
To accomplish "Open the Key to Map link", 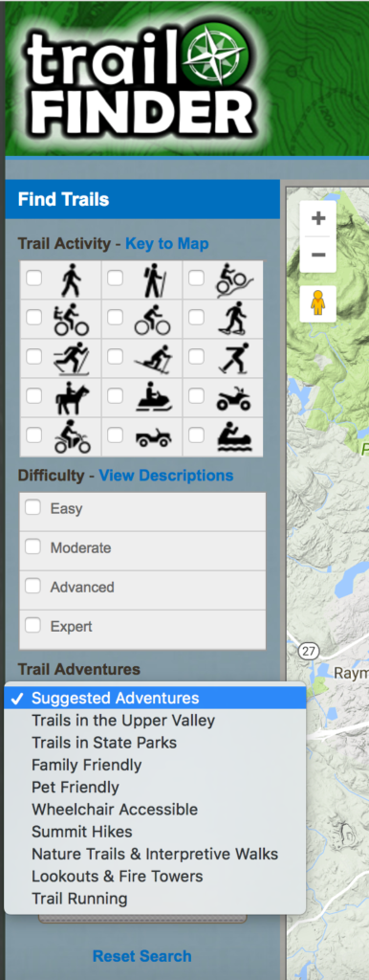I will click(167, 243).
